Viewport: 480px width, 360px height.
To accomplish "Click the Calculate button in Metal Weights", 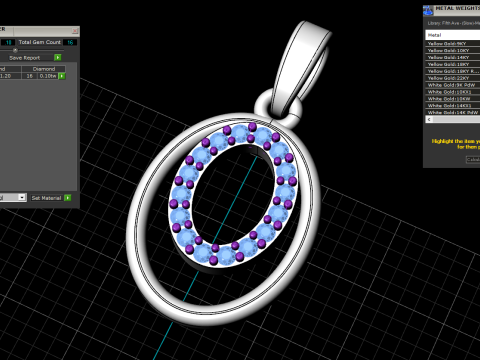I will coord(473,160).
